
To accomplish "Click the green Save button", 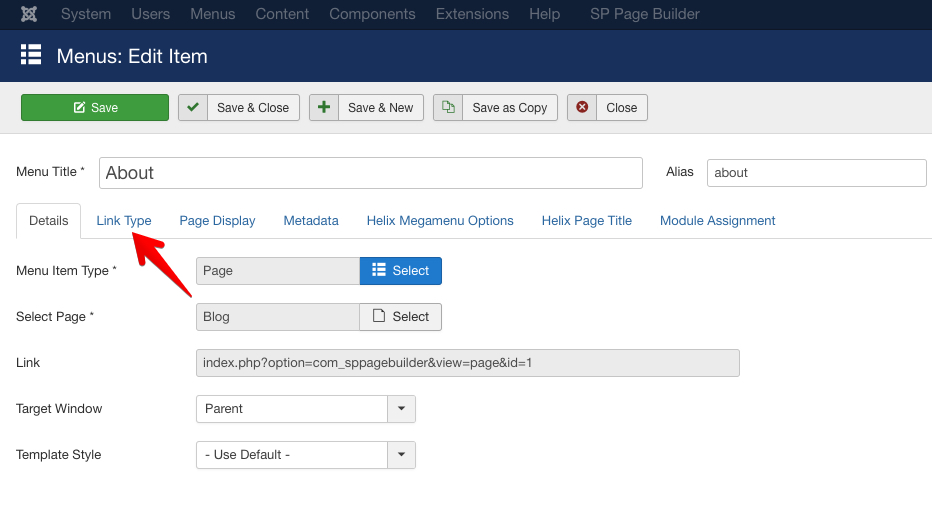I will pos(95,108).
